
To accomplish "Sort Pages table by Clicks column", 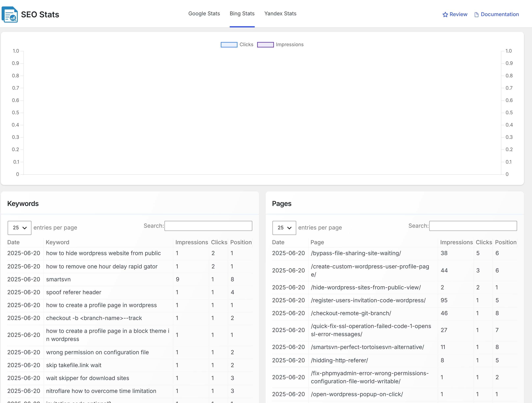I will pyautogui.click(x=484, y=242).
